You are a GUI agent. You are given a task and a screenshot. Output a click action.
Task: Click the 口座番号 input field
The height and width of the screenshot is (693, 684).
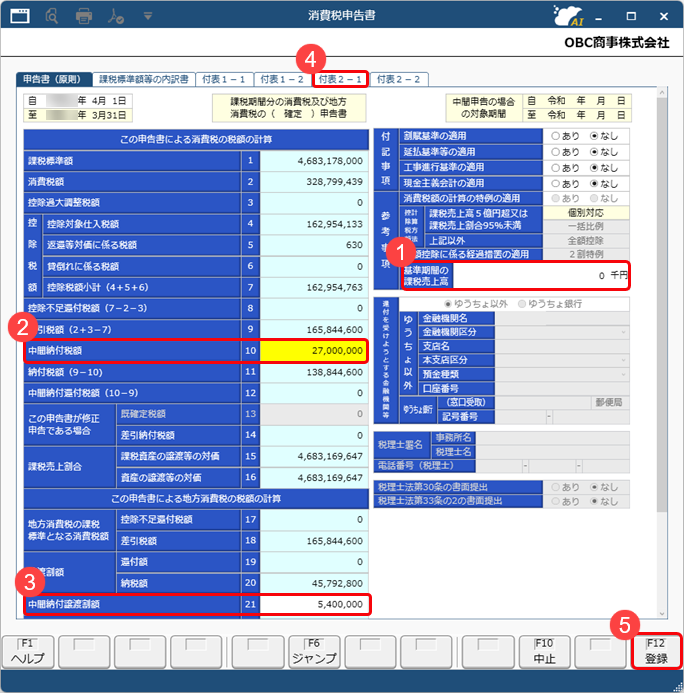point(562,388)
